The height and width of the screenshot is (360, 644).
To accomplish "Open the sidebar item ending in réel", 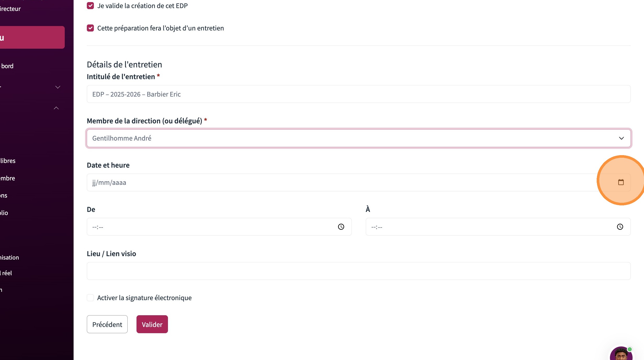I will (7, 273).
